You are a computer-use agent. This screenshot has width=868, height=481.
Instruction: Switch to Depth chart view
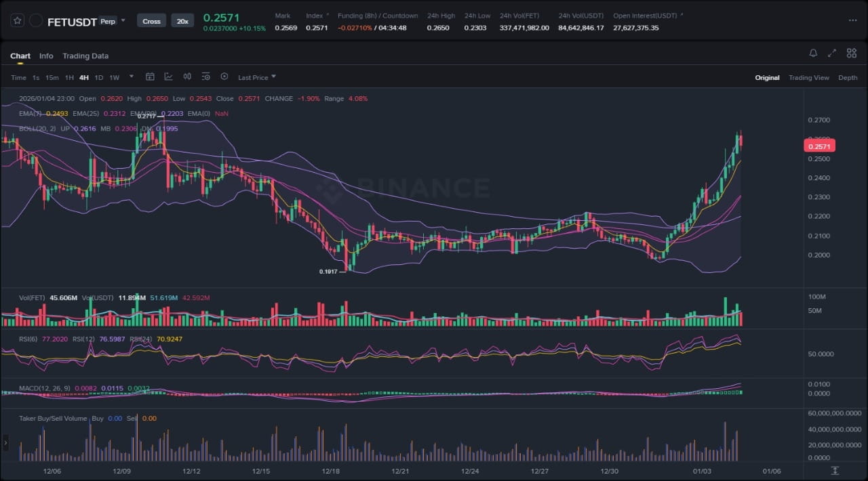point(848,77)
